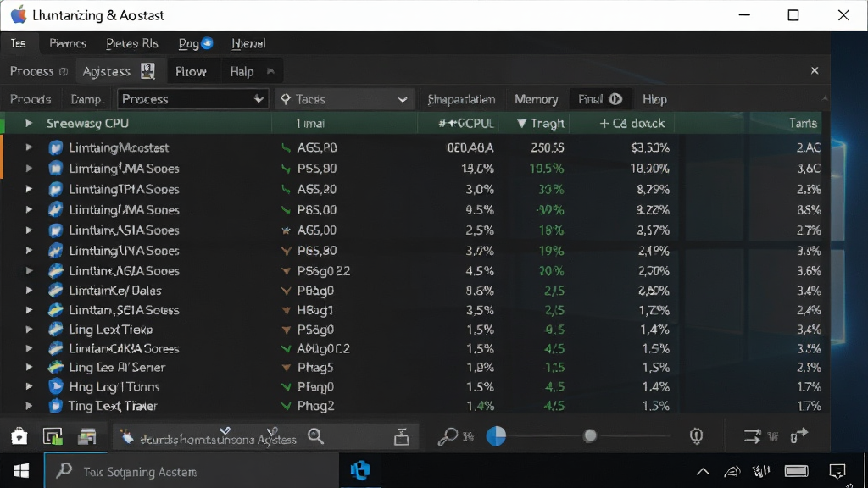
Task: Open the Windows Start menu
Action: tap(21, 471)
